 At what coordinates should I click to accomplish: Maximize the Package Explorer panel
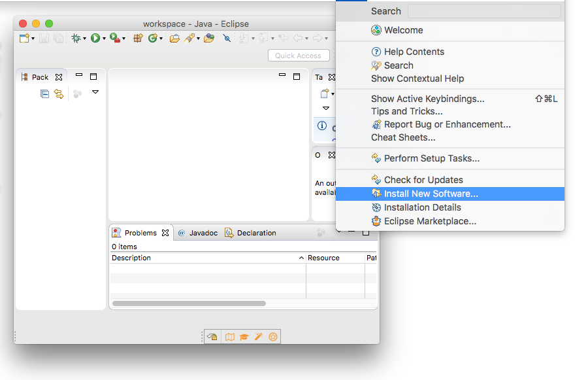[x=93, y=77]
